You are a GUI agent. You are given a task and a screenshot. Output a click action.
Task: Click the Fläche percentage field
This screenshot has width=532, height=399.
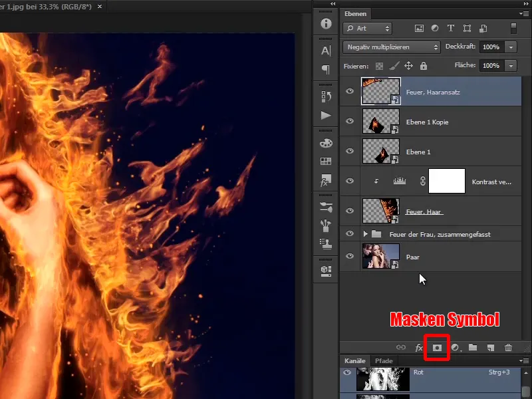click(492, 65)
